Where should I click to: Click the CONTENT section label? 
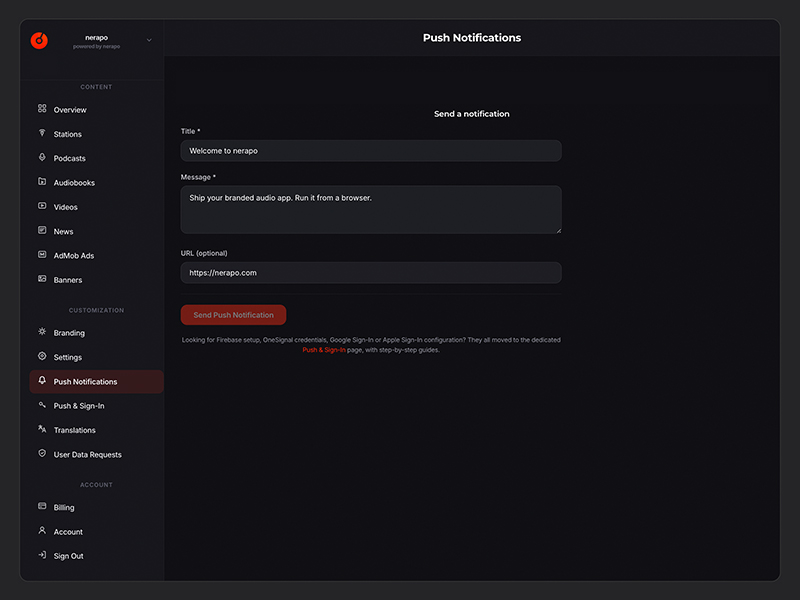(96, 87)
